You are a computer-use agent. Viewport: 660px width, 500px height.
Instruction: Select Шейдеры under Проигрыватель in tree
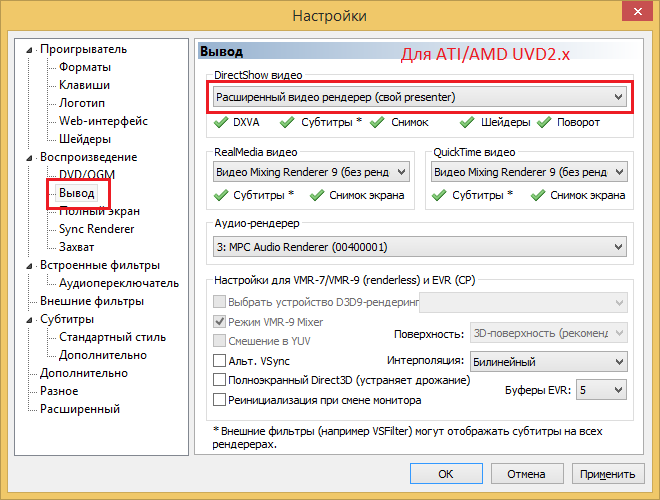[85, 139]
